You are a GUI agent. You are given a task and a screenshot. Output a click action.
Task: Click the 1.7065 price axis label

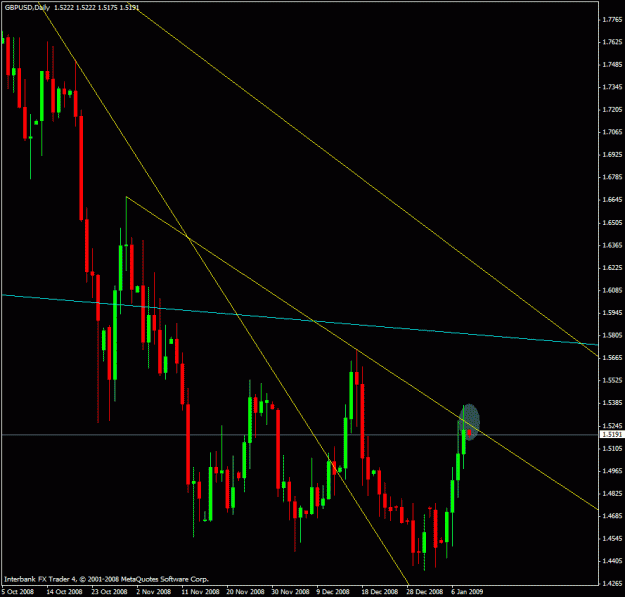612,132
